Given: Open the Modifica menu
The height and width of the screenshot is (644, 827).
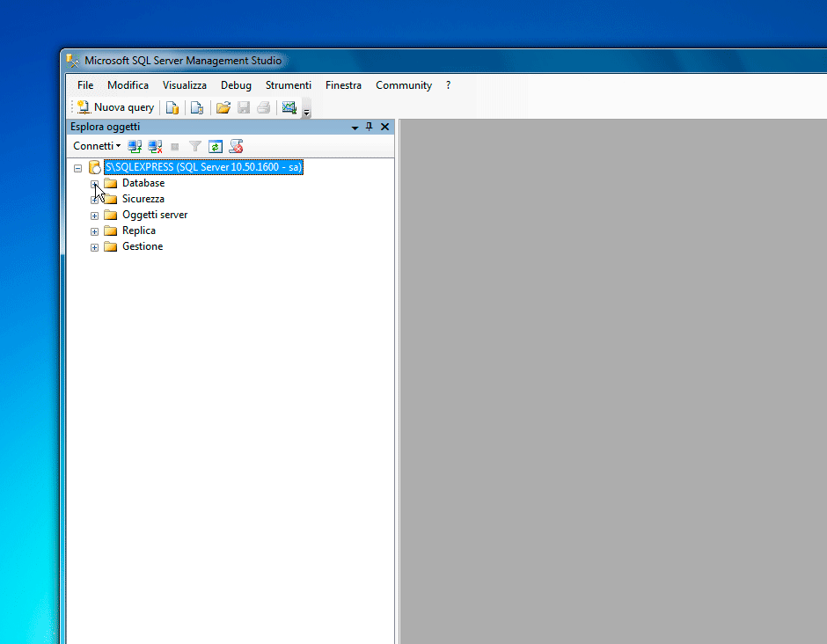Looking at the screenshot, I should pos(128,85).
